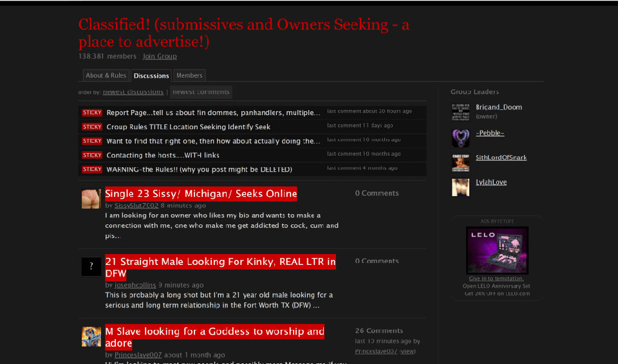Image resolution: width=618 pixels, height=364 pixels.
Task: Sort by newest discussions
Action: 133,92
